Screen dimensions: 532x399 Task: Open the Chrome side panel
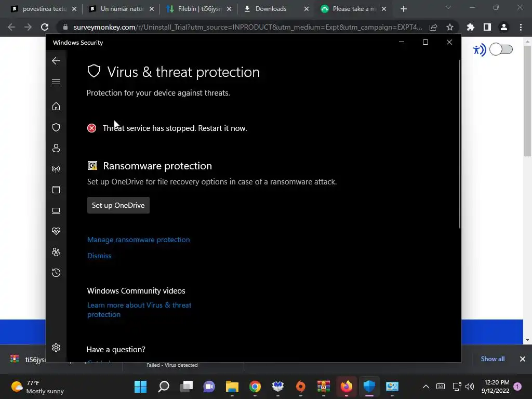tap(487, 27)
